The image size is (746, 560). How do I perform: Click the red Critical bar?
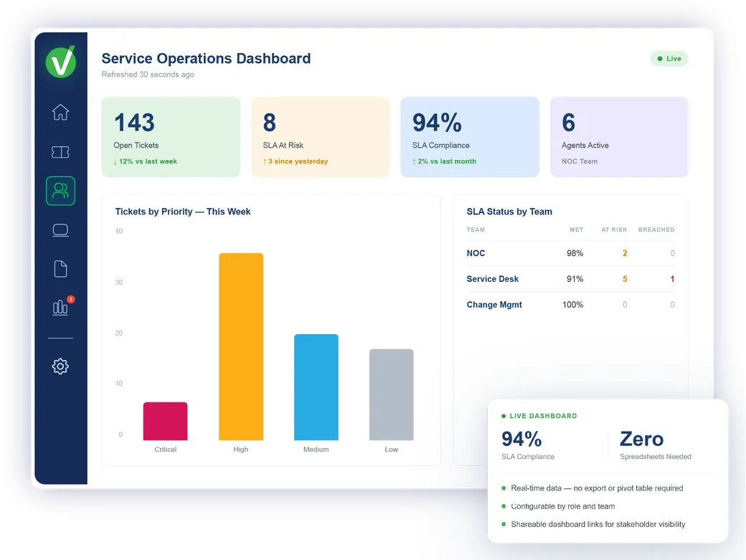165,421
